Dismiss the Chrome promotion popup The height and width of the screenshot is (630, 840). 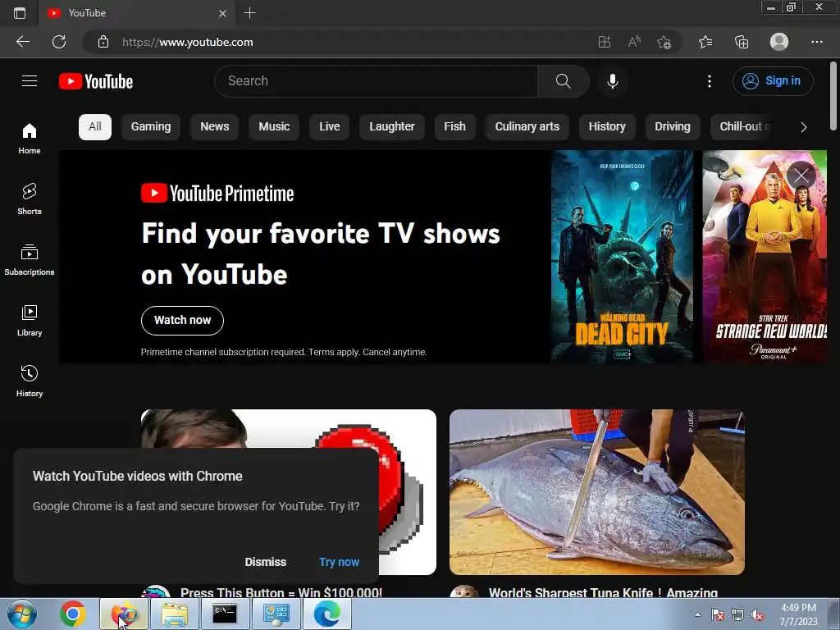265,562
